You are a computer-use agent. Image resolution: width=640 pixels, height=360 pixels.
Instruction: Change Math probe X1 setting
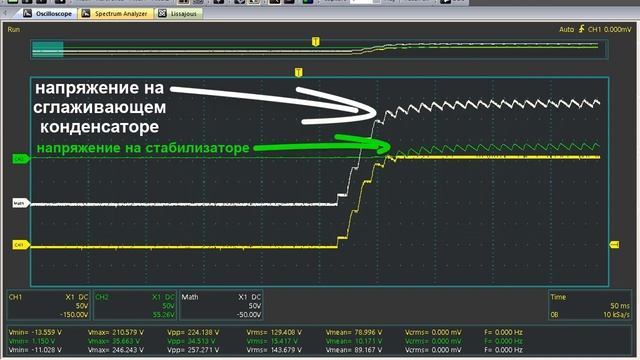[243, 297]
